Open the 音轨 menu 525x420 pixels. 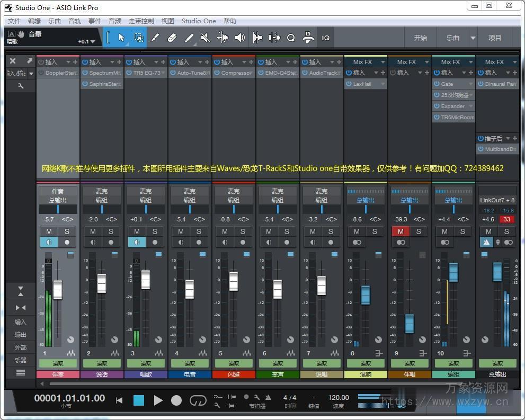click(x=75, y=21)
